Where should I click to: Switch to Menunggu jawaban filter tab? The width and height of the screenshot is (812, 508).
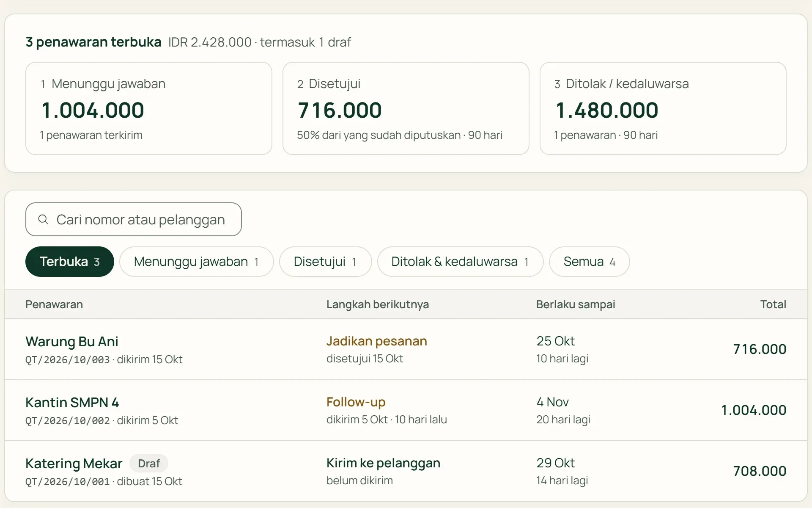pyautogui.click(x=197, y=262)
